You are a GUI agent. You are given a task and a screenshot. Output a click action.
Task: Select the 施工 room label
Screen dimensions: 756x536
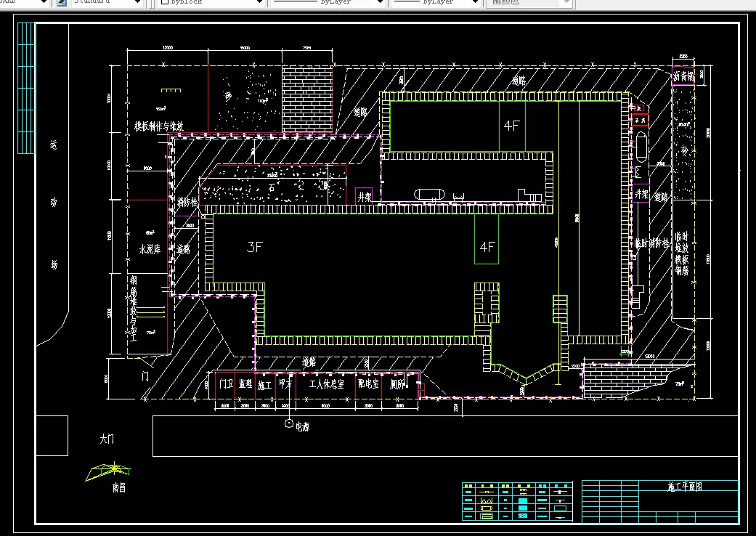tap(264, 385)
